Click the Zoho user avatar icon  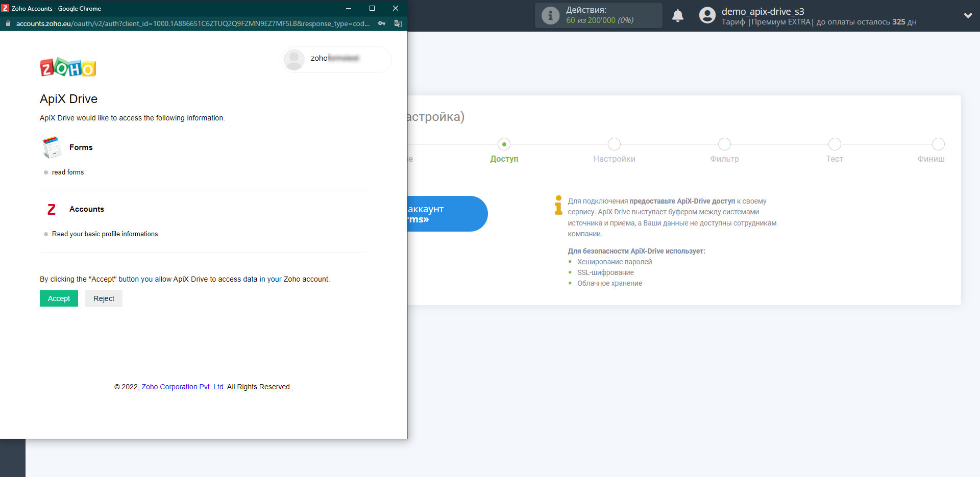(294, 60)
